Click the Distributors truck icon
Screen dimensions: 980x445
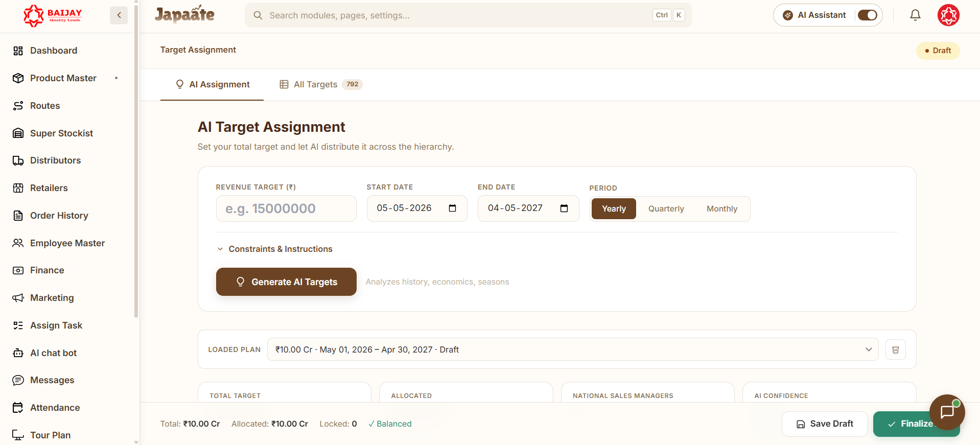[x=18, y=160]
